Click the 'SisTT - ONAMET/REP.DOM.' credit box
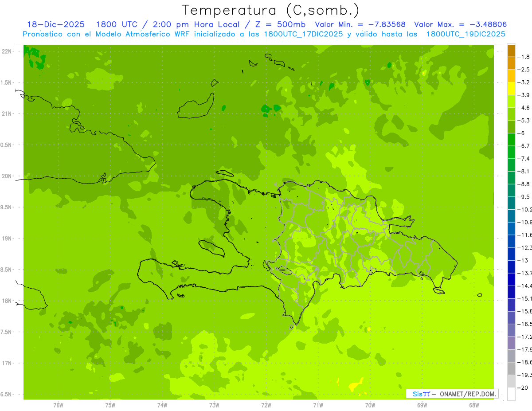Image resolution: width=532 pixels, height=411 pixels. (x=453, y=393)
